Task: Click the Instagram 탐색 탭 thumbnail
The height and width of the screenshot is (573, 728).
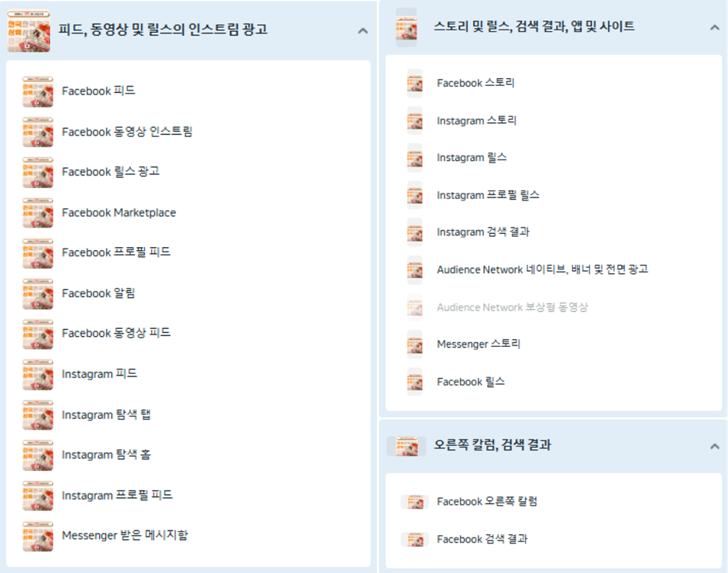Action: (x=38, y=415)
